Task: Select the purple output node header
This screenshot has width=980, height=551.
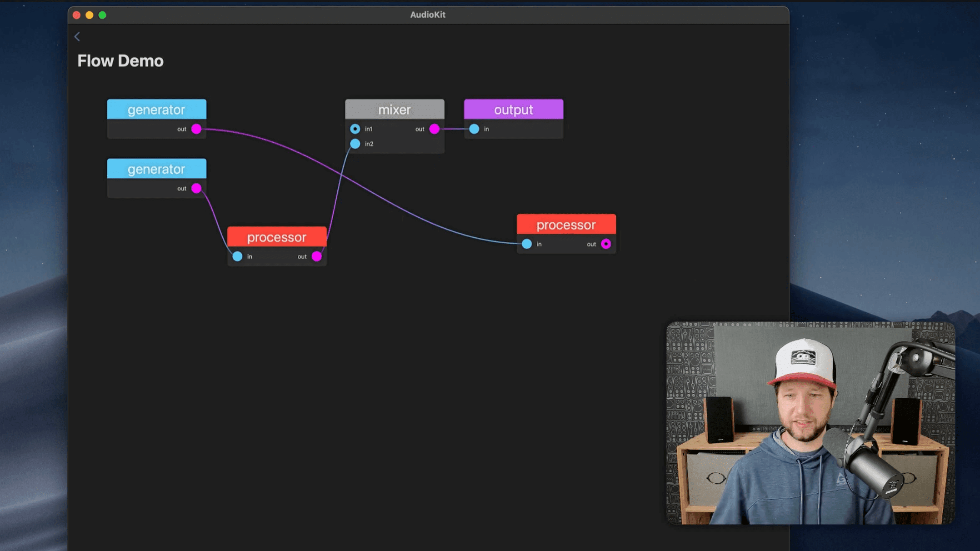Action: pyautogui.click(x=513, y=110)
